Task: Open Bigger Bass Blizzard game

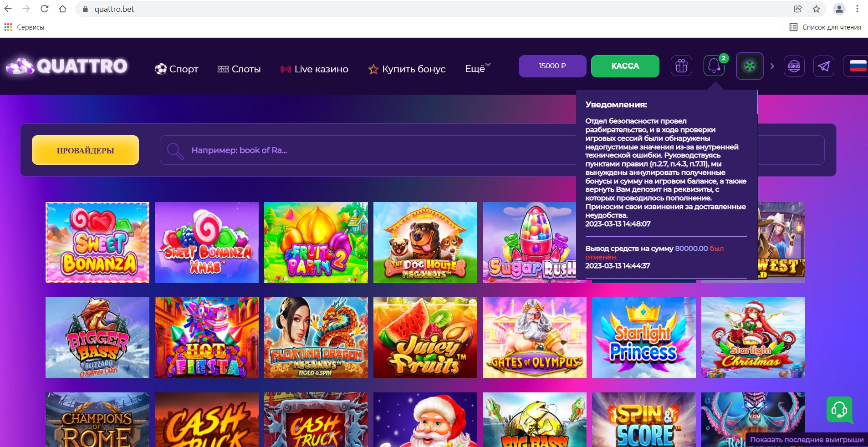Action: pyautogui.click(x=97, y=338)
